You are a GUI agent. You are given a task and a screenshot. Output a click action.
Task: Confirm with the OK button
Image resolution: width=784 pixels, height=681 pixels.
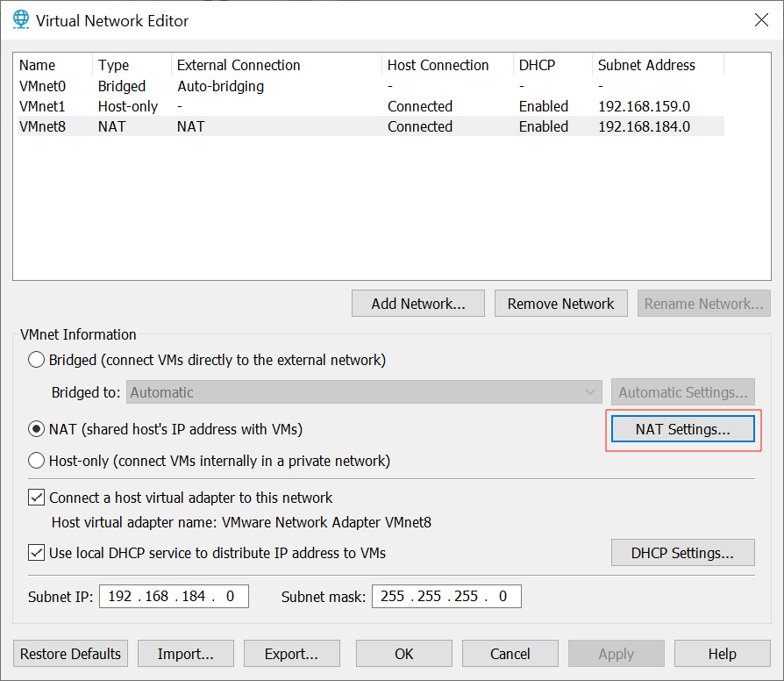(x=404, y=654)
